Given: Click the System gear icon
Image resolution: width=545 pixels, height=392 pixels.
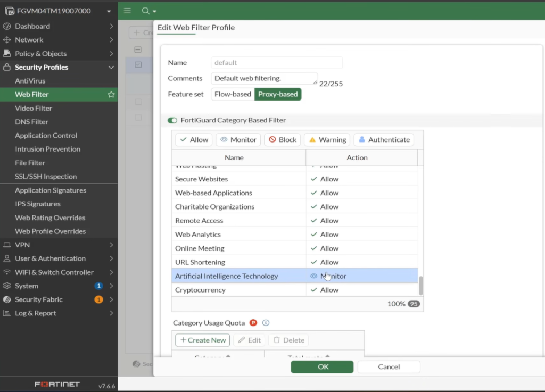Looking at the screenshot, I should tap(6, 286).
